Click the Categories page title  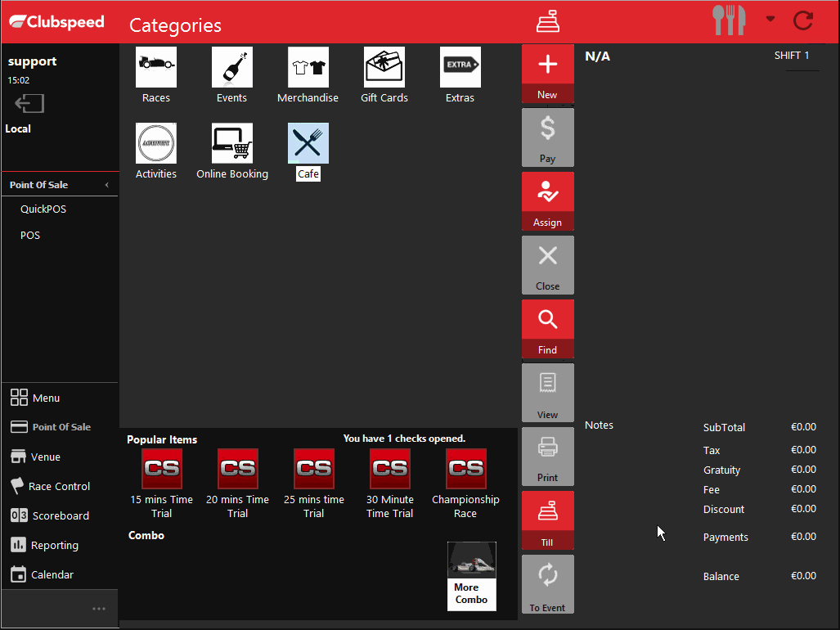[x=175, y=25]
